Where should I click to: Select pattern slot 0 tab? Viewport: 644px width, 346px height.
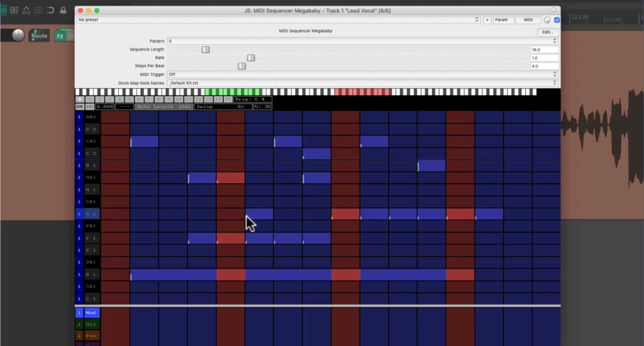[x=80, y=99]
